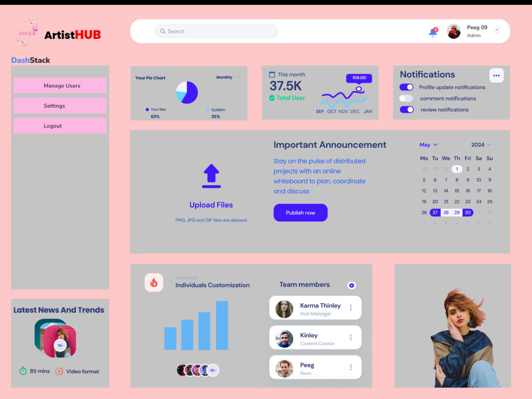532x399 pixels.
Task: Click the Publish now button
Action: pos(301,213)
